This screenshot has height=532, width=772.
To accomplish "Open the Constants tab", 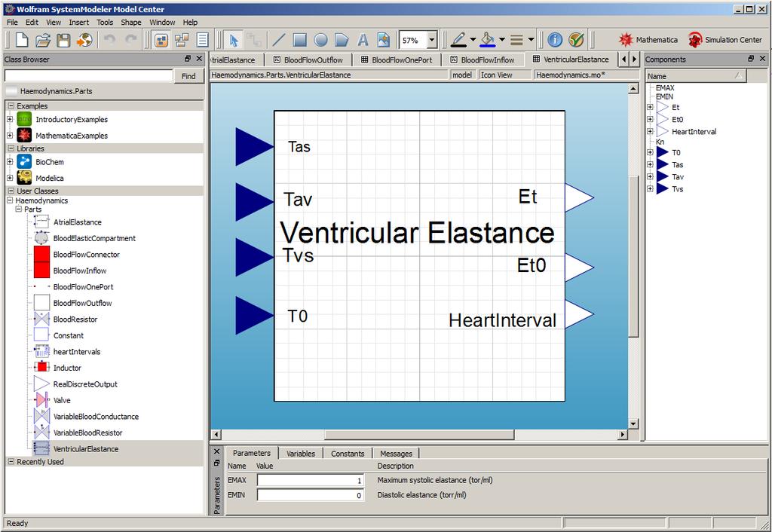I will (348, 454).
